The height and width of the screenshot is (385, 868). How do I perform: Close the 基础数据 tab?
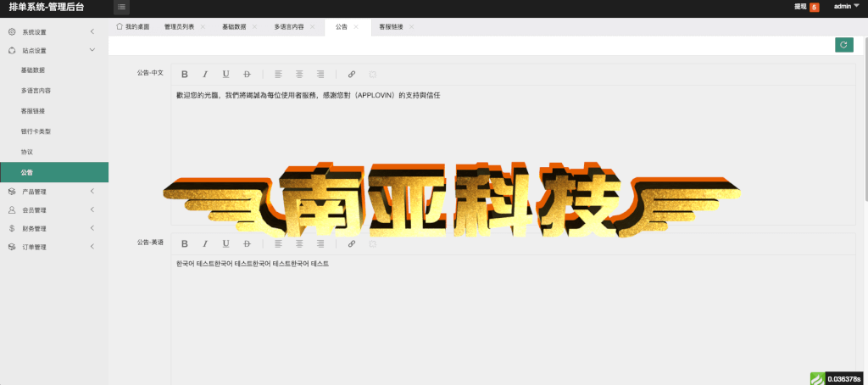click(x=254, y=26)
